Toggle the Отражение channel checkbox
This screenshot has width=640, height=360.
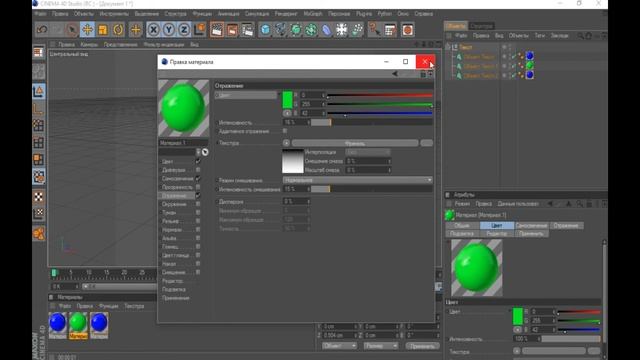pos(198,196)
